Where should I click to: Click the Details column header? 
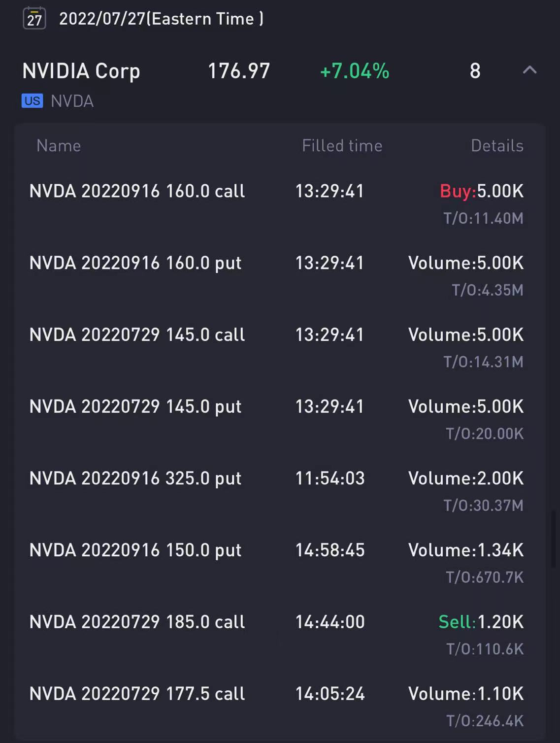pos(497,146)
